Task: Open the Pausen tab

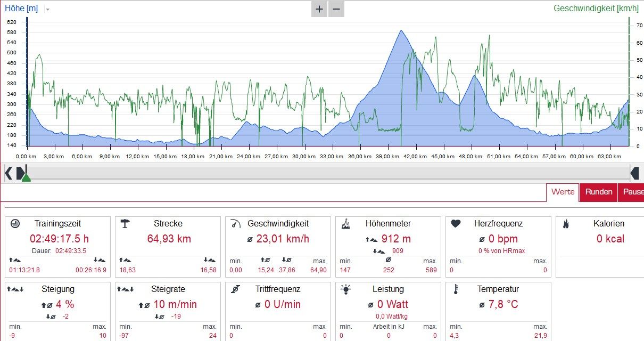Action: click(x=632, y=192)
